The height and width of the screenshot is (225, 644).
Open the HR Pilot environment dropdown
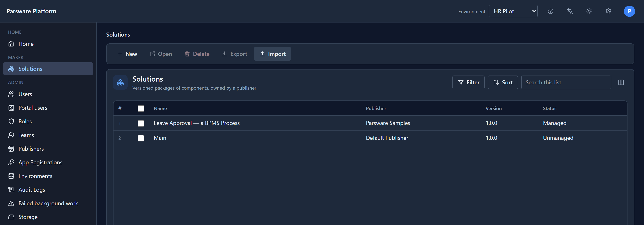coord(513,11)
